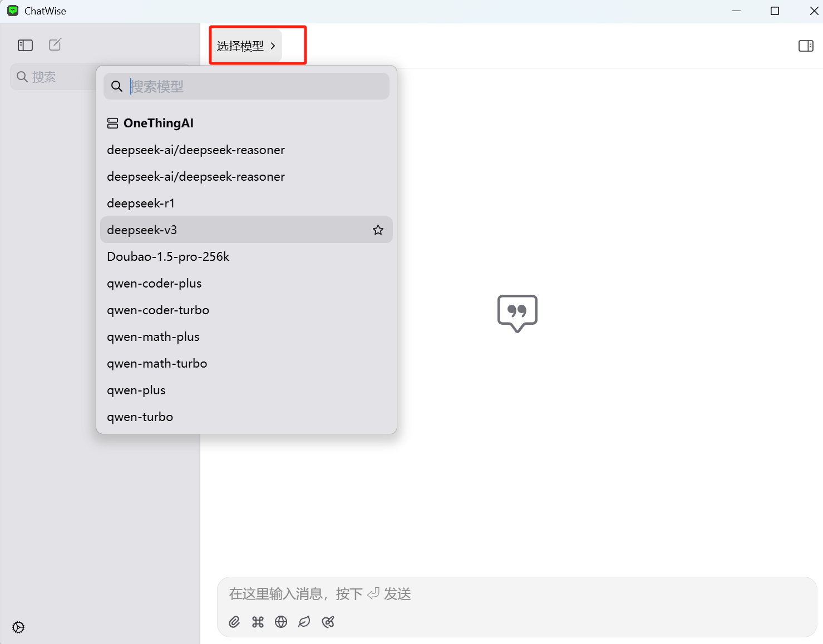Favorite deepseek-v3 with the star icon
The width and height of the screenshot is (823, 644).
tap(378, 230)
